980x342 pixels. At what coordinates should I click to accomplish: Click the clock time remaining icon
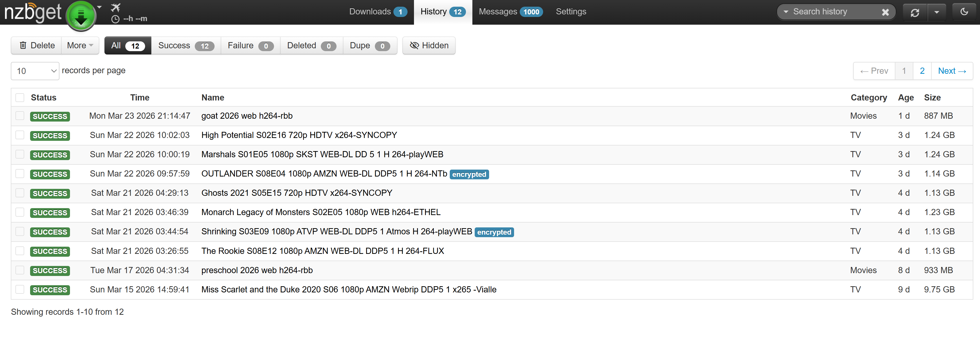click(x=115, y=19)
